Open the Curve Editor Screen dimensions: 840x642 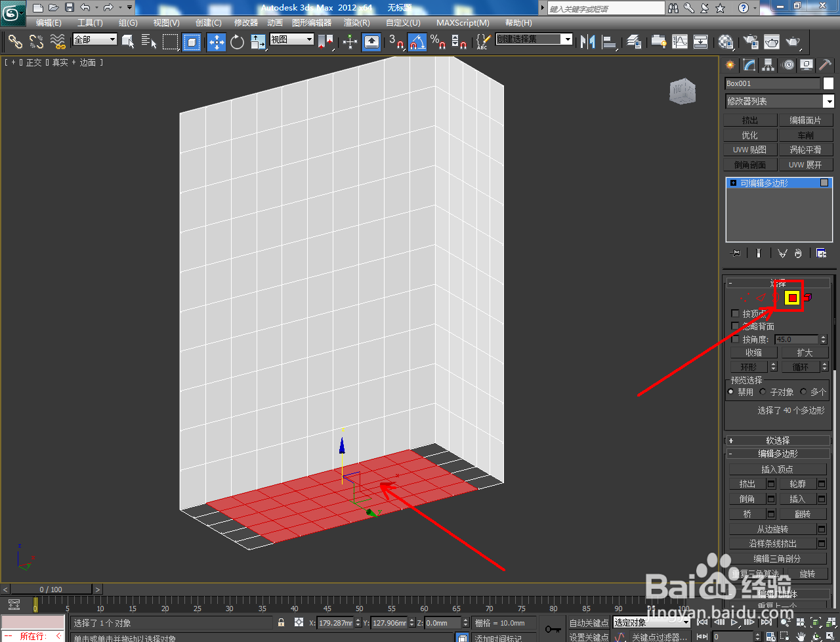point(680,42)
